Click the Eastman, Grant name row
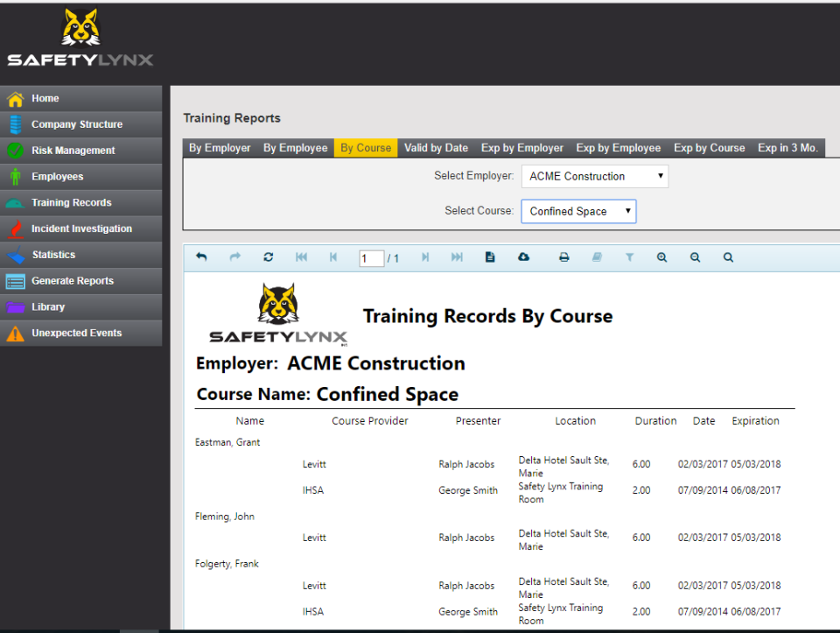 pos(227,443)
